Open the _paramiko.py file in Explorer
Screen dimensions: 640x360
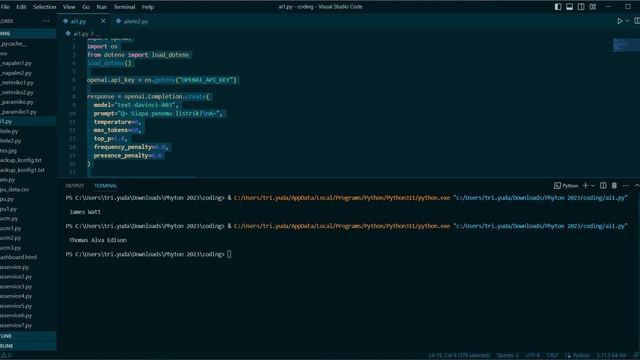(17, 102)
